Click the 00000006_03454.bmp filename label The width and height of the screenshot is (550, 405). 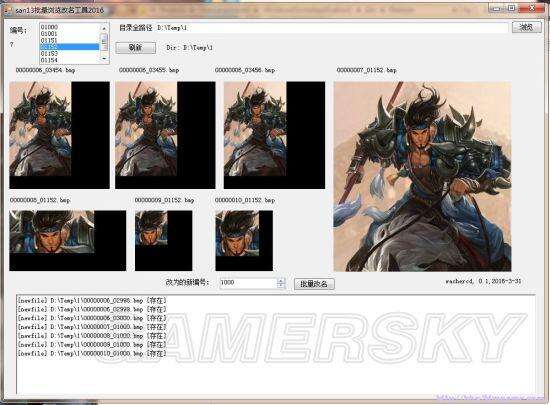click(45, 70)
